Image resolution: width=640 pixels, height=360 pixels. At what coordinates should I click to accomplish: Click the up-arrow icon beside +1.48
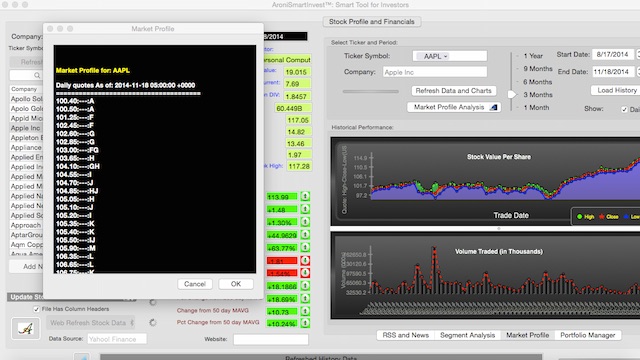pos(305,209)
